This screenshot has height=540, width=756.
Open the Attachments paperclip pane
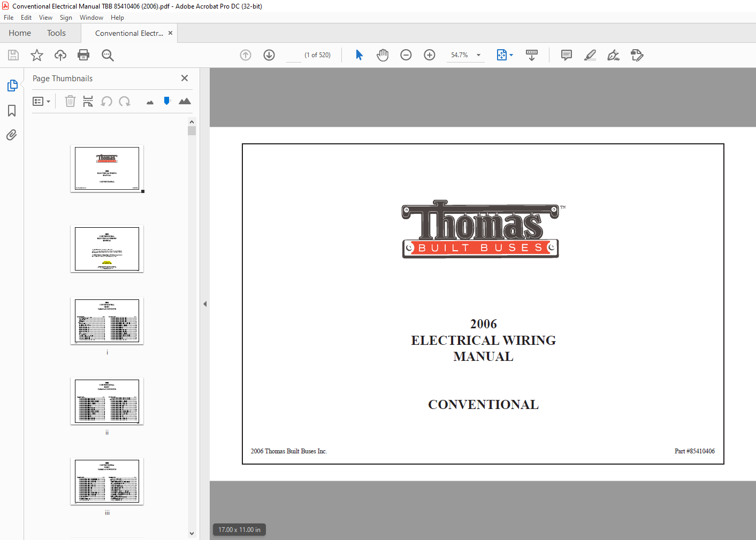pyautogui.click(x=12, y=135)
